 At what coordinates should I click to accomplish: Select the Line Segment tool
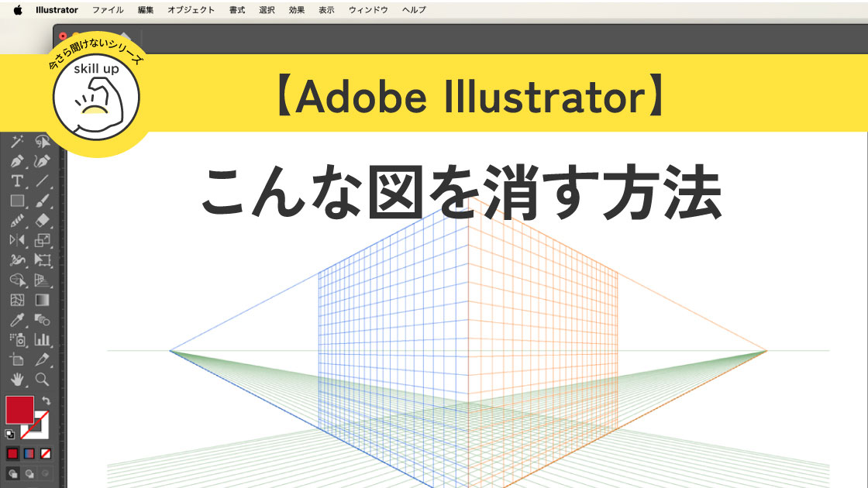click(43, 181)
